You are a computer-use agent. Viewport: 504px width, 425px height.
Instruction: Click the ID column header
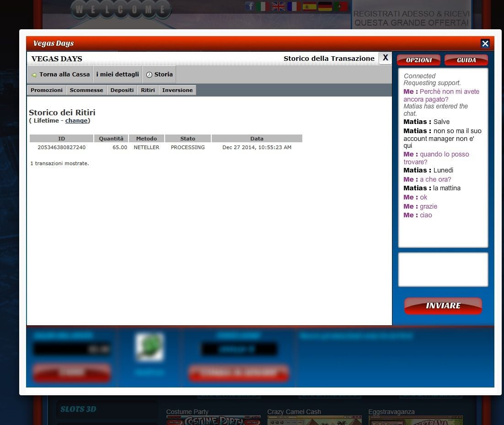(61, 139)
